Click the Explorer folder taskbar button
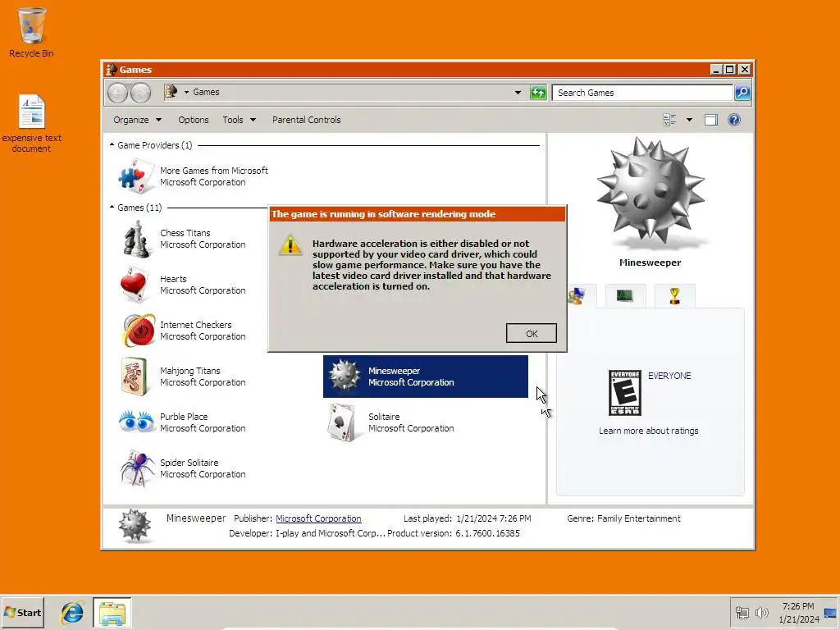The image size is (840, 630). (112, 613)
